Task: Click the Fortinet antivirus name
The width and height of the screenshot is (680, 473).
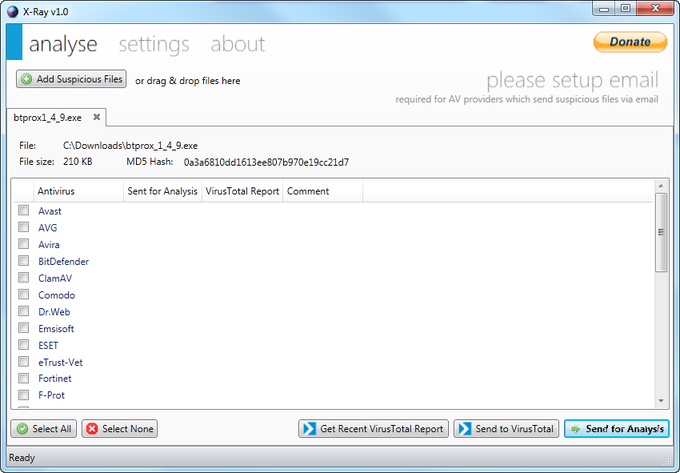Action: coord(55,378)
